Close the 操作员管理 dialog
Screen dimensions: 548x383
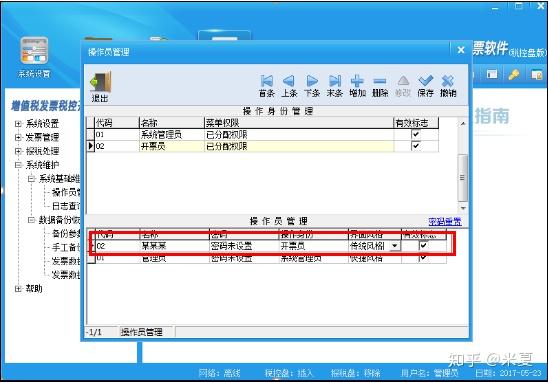click(x=461, y=50)
